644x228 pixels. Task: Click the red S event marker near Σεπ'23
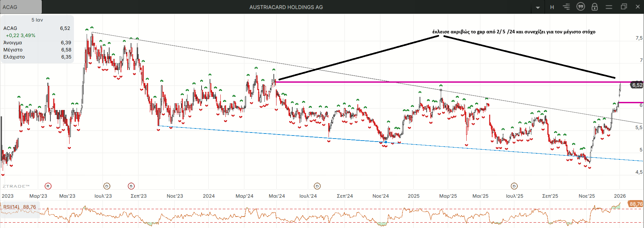pyautogui.click(x=131, y=186)
